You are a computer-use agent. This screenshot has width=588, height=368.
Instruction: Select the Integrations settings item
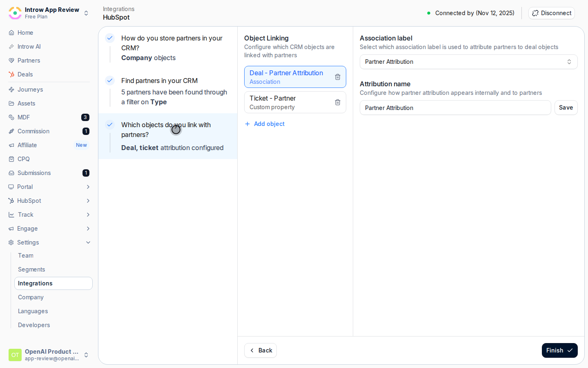pyautogui.click(x=53, y=283)
